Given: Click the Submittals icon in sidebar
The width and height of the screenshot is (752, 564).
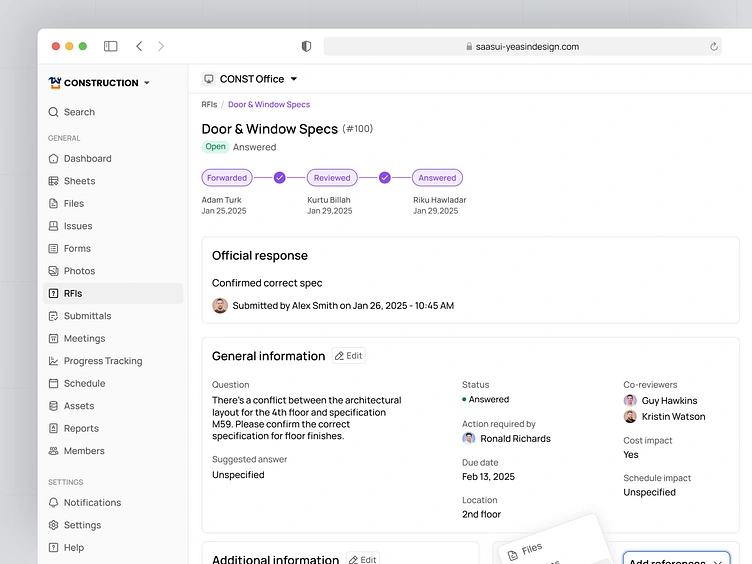Looking at the screenshot, I should [53, 316].
